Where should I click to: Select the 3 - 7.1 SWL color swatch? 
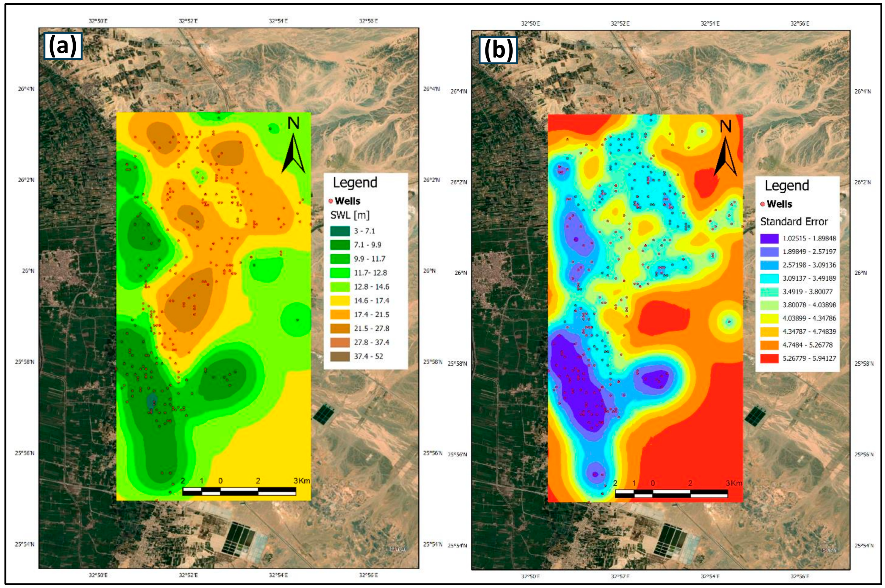click(340, 231)
